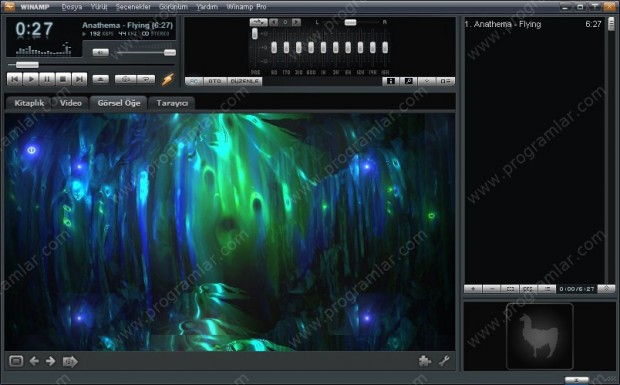Skip to the previous track
This screenshot has width=620, height=385.
[x=15, y=79]
